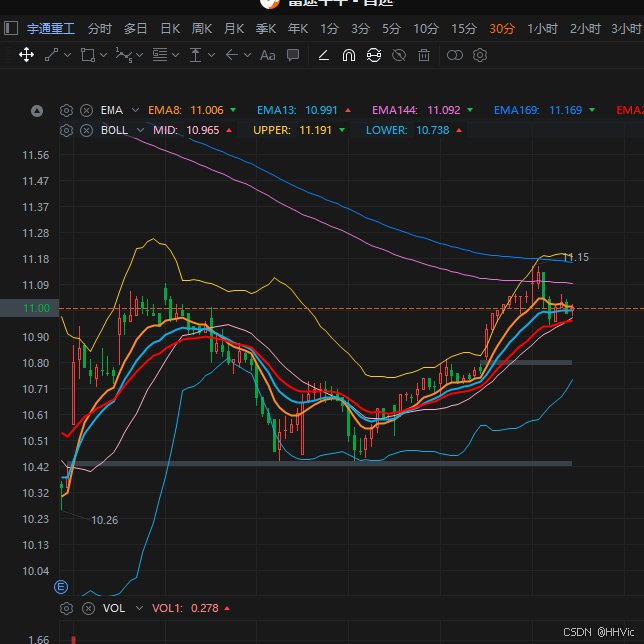Switch to the 日K chart tab

coord(170,29)
